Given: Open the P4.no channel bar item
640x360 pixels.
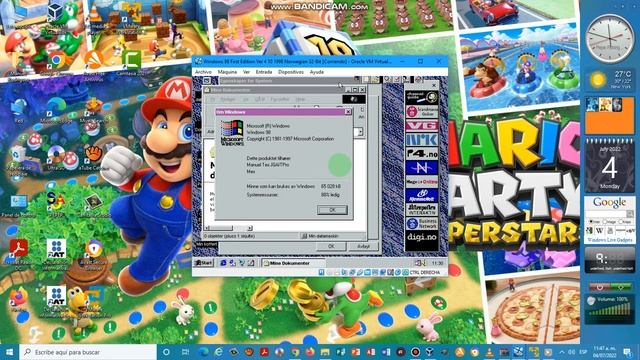Looking at the screenshot, I should pos(422,153).
